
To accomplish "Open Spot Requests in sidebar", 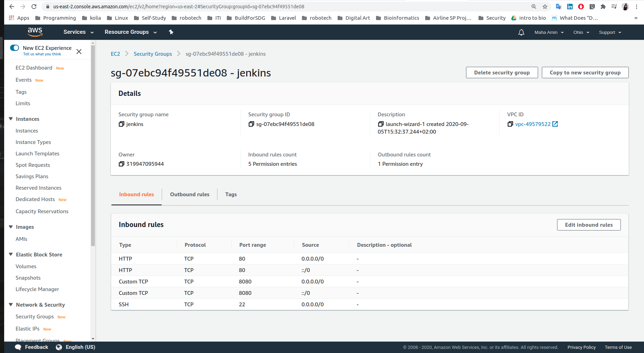I will [33, 165].
